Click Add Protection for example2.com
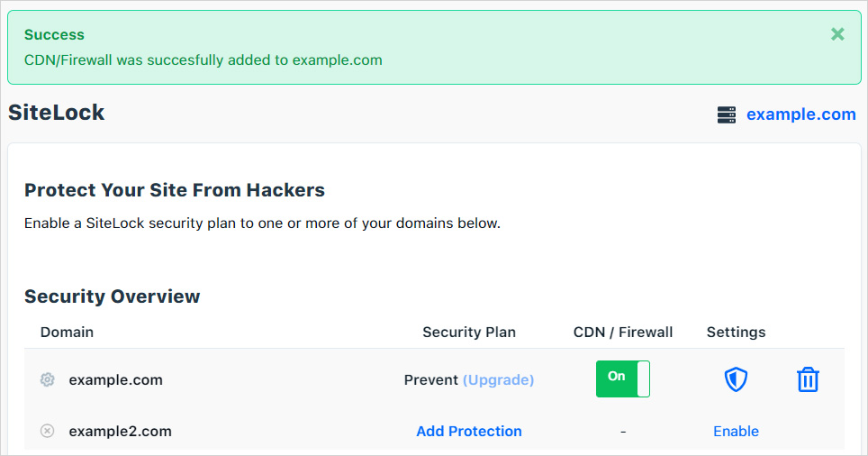 pyautogui.click(x=469, y=432)
